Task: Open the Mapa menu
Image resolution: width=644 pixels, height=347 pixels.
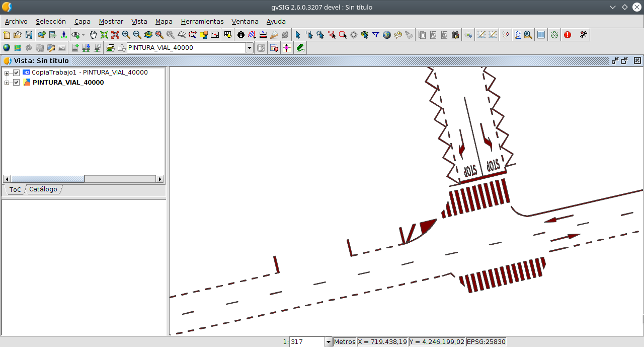Action: [x=164, y=22]
